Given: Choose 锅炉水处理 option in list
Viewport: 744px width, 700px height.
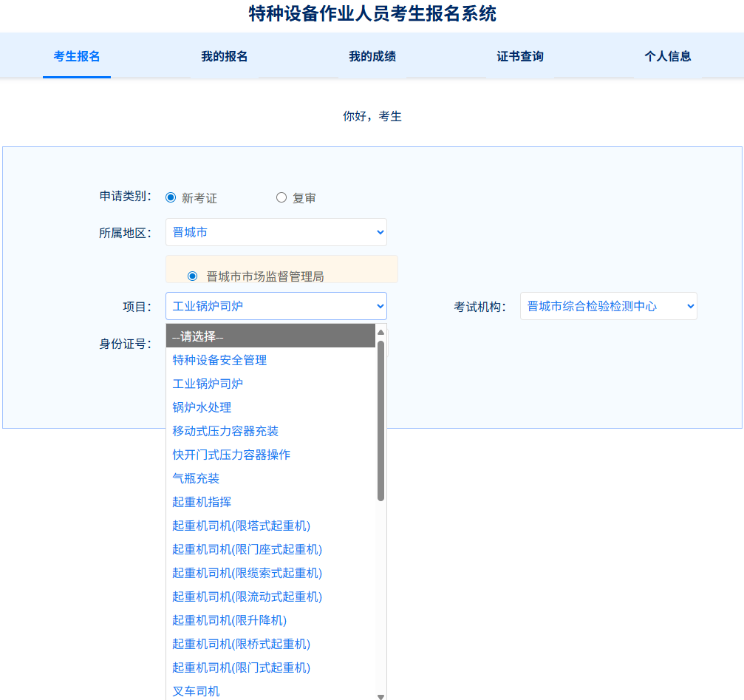Looking at the screenshot, I should (202, 407).
